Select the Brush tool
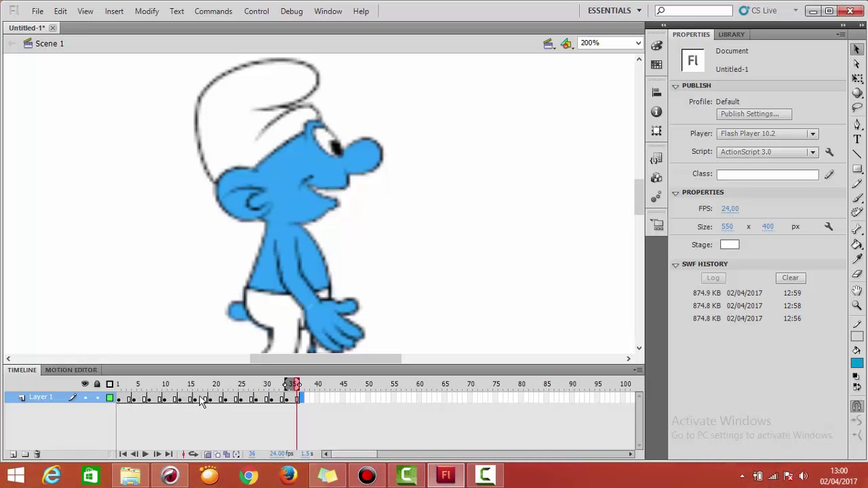Image resolution: width=868 pixels, height=488 pixels. point(856,197)
